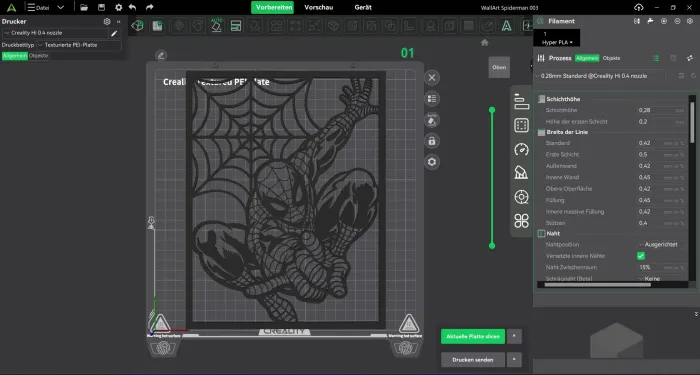Open the support settings category icon
Screen dimensions: 700x375
(521, 172)
